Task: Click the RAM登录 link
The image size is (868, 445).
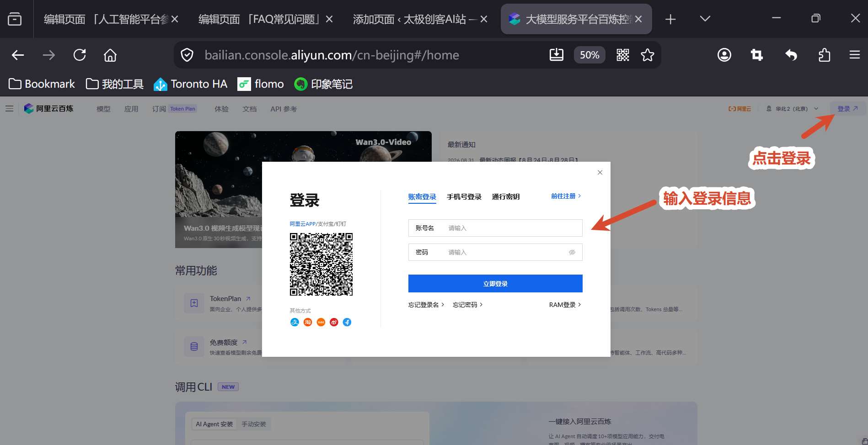Action: (x=565, y=305)
